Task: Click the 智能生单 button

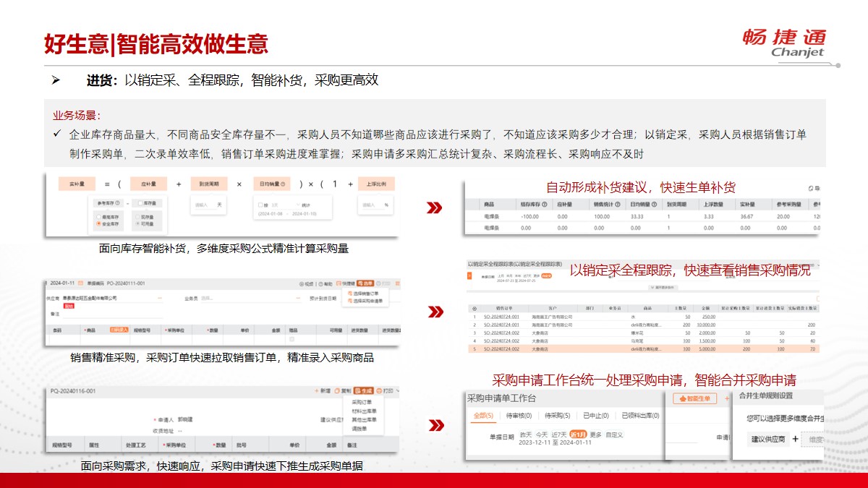Action: [x=694, y=398]
